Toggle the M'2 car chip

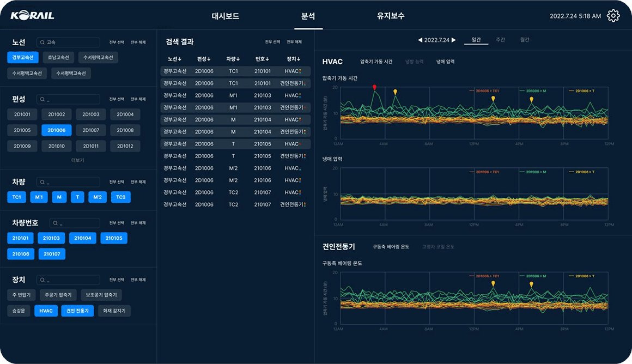click(98, 197)
